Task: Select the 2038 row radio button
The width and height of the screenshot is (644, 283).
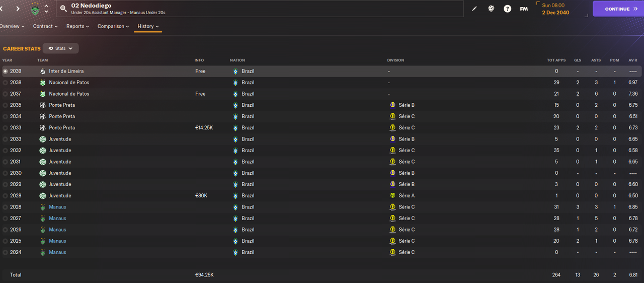Action: tap(5, 83)
